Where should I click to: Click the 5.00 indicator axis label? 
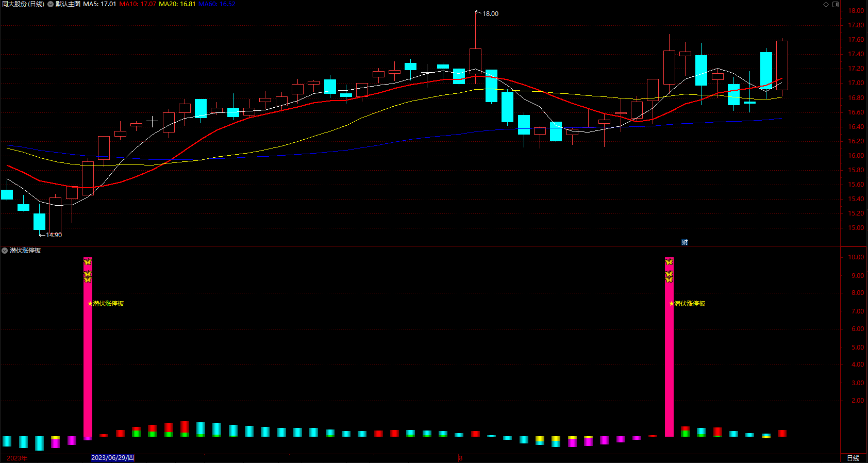pyautogui.click(x=858, y=348)
